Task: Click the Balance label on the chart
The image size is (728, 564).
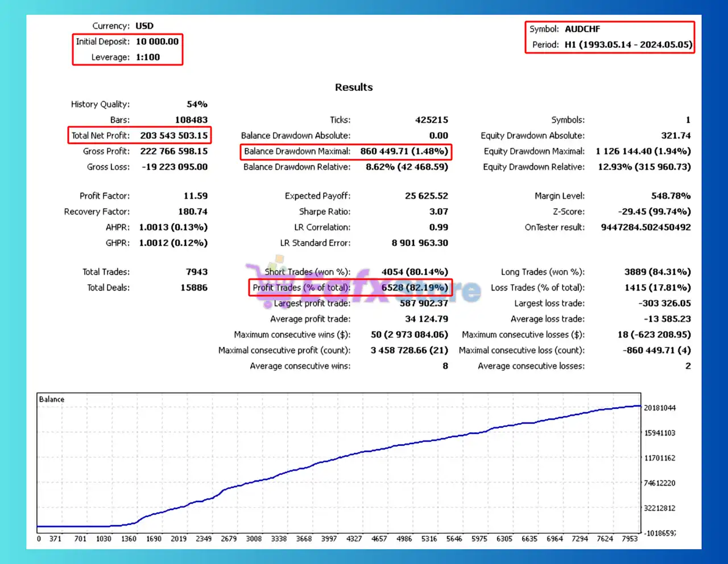Action: [52, 399]
